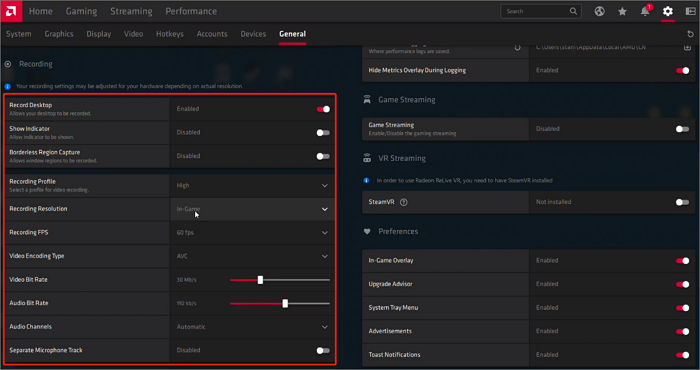
Task: Toggle Hide Metrics Overlay During Logging
Action: pyautogui.click(x=683, y=71)
